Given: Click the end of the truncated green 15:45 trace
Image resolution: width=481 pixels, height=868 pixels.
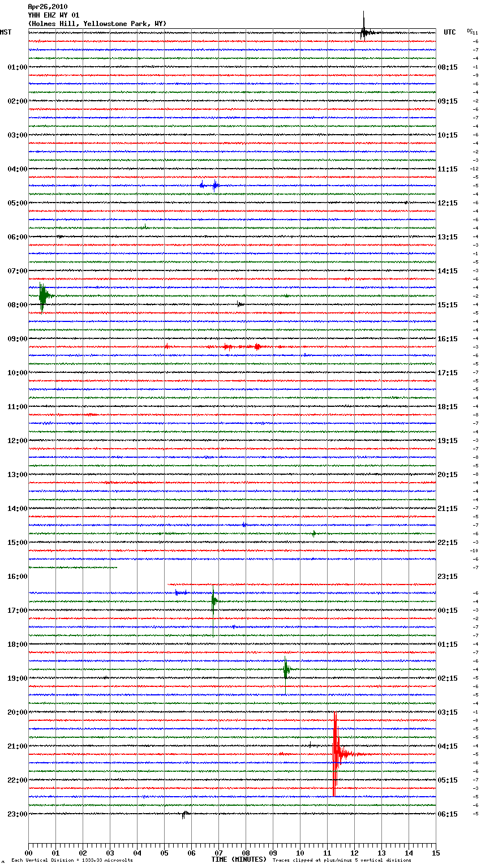Looking at the screenshot, I should click(x=117, y=567).
